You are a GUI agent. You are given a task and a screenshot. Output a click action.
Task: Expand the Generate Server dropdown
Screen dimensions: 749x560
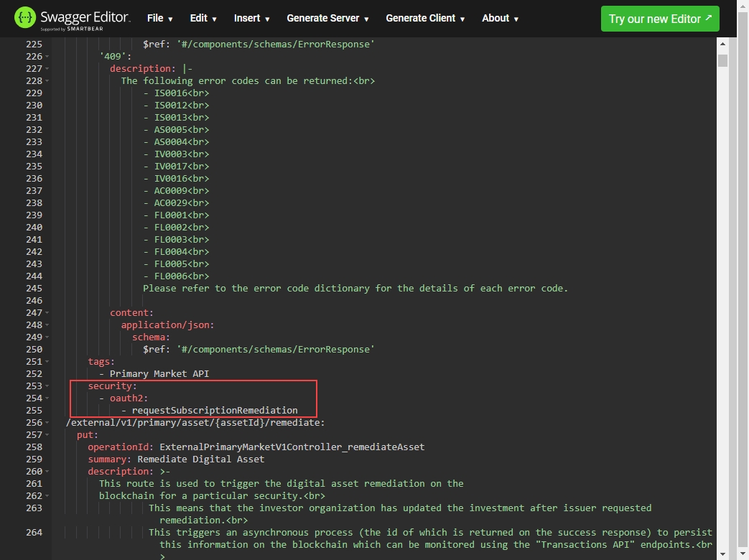327,19
